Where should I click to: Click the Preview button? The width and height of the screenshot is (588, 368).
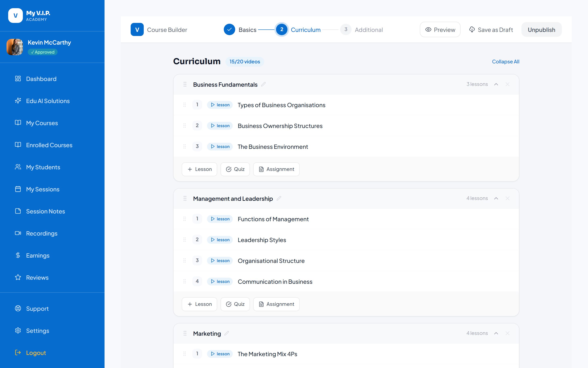click(x=440, y=29)
